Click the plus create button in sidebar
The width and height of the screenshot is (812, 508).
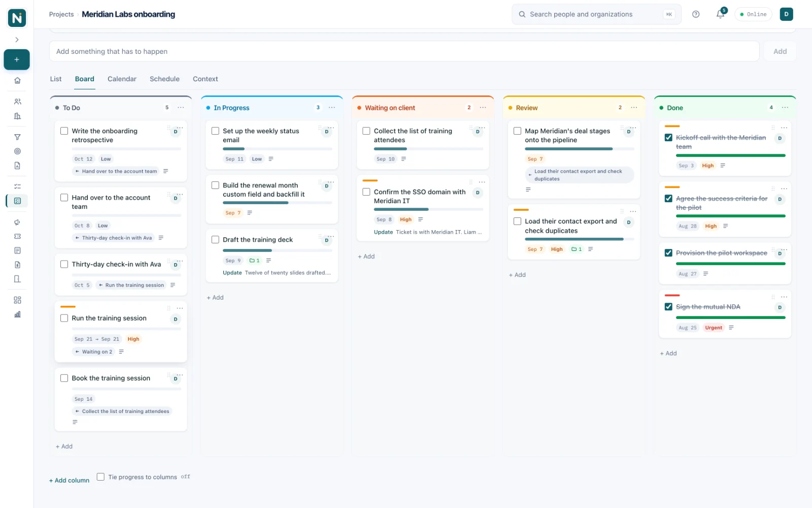(17, 59)
